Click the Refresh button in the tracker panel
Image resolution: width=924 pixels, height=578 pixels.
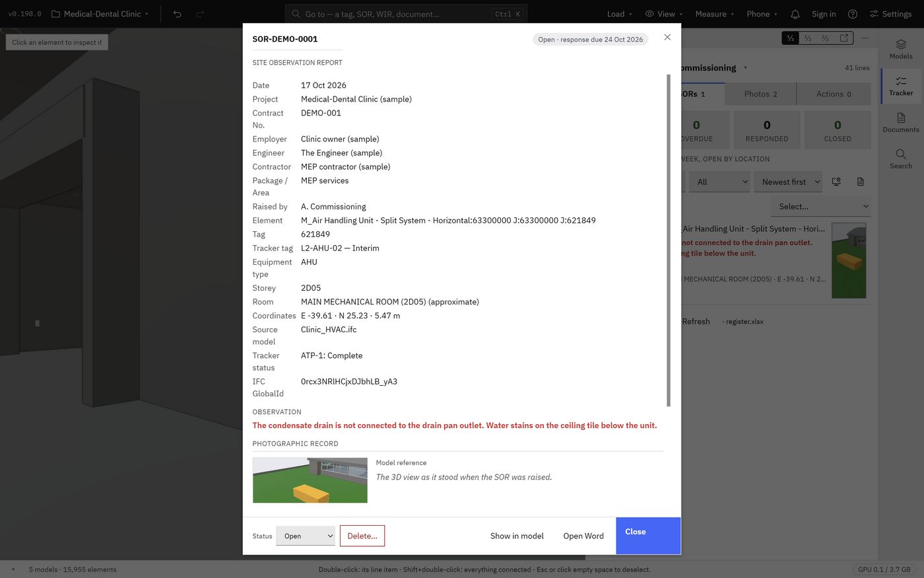coord(696,322)
